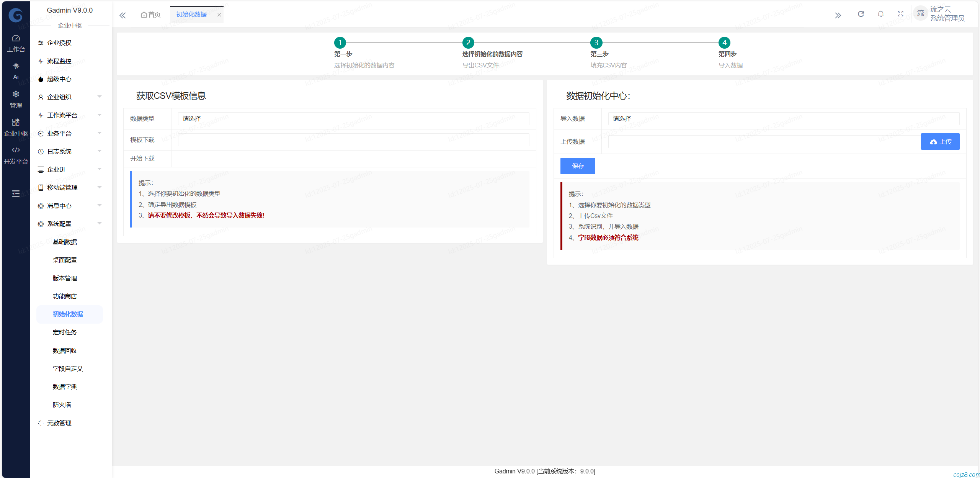Click the 上传 upload button

940,142
